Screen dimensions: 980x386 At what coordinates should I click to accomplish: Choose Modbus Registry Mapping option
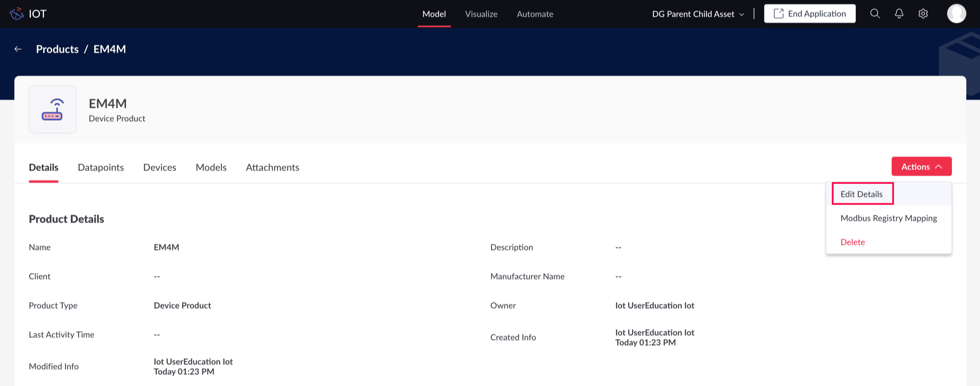[888, 218]
